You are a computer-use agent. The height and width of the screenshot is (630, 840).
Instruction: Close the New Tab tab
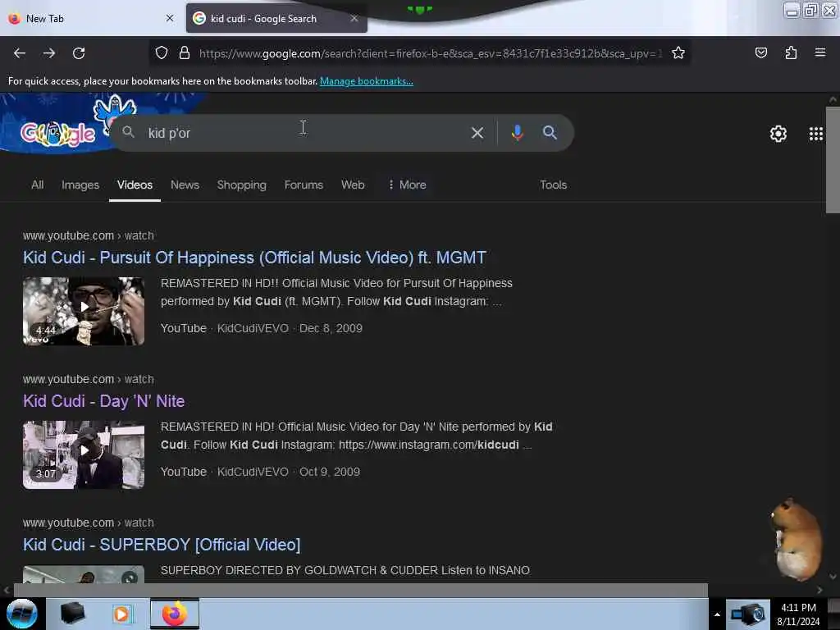170,18
